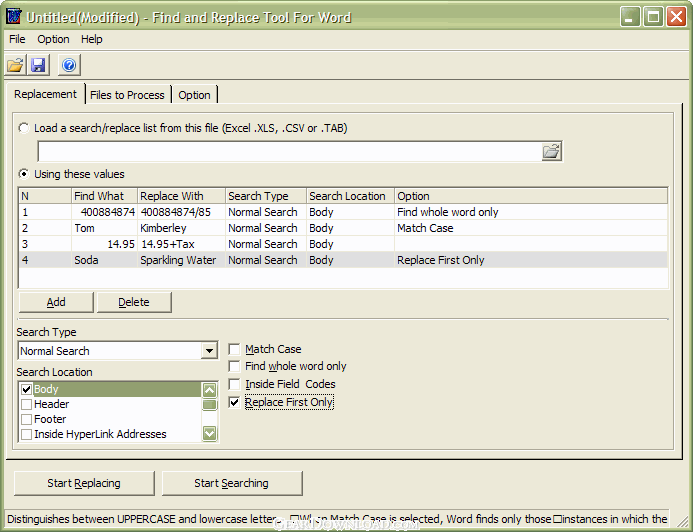Screen dimensions: 693x532
Task: Click the 'Find What' column header
Action: [x=104, y=196]
